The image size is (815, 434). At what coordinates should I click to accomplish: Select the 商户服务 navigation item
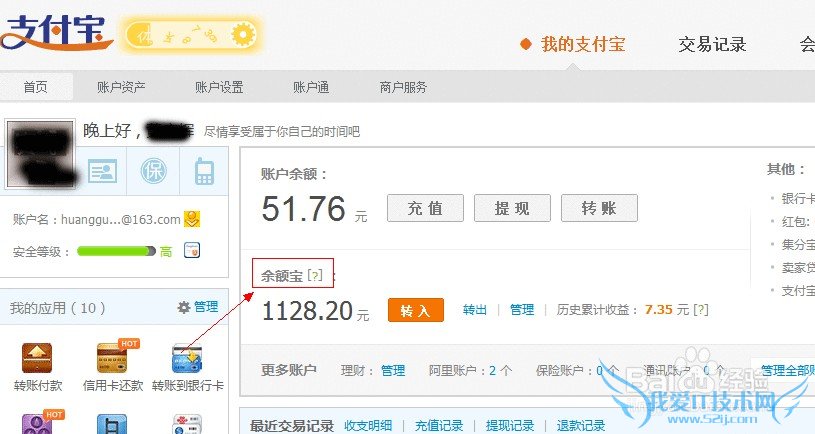tap(403, 87)
